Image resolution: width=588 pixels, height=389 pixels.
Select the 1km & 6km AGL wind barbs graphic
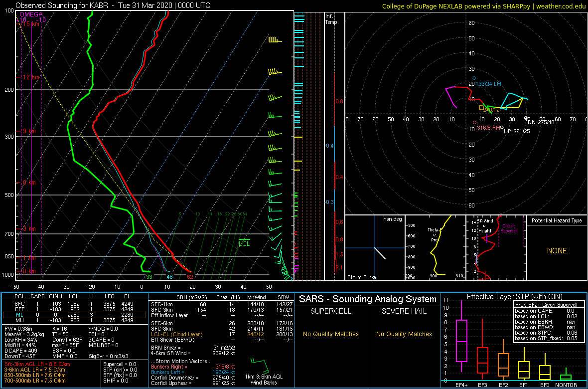(260, 366)
